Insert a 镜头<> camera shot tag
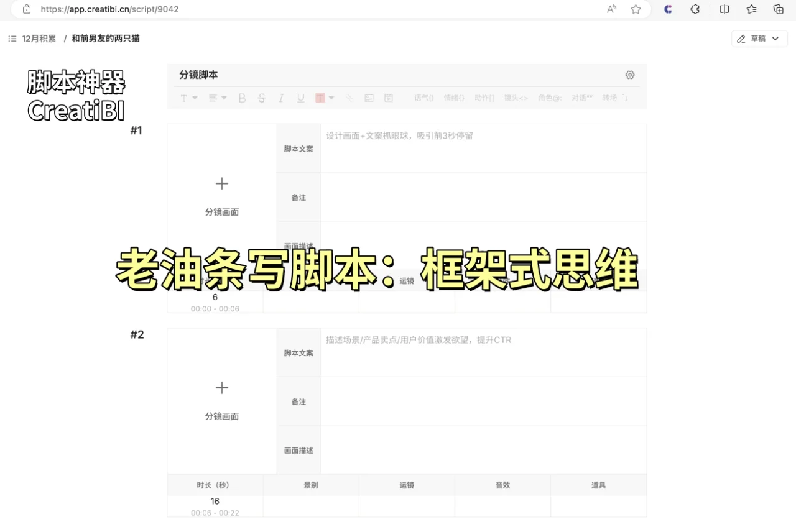The height and width of the screenshot is (532, 796). (x=516, y=98)
